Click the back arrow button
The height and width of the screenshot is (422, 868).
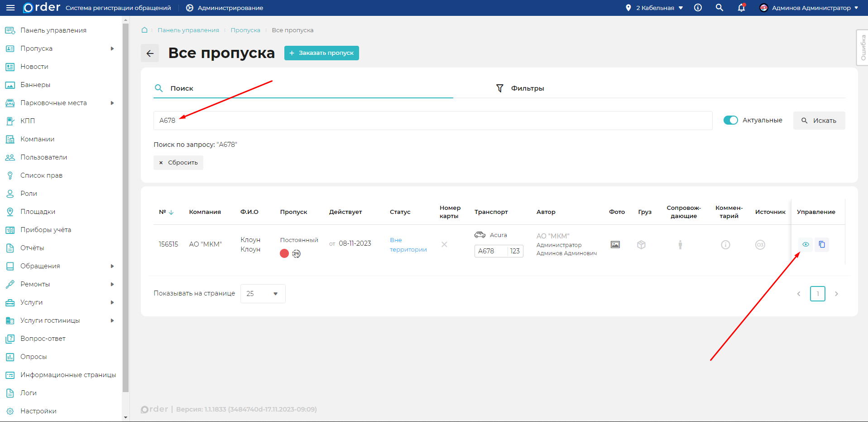tap(150, 53)
